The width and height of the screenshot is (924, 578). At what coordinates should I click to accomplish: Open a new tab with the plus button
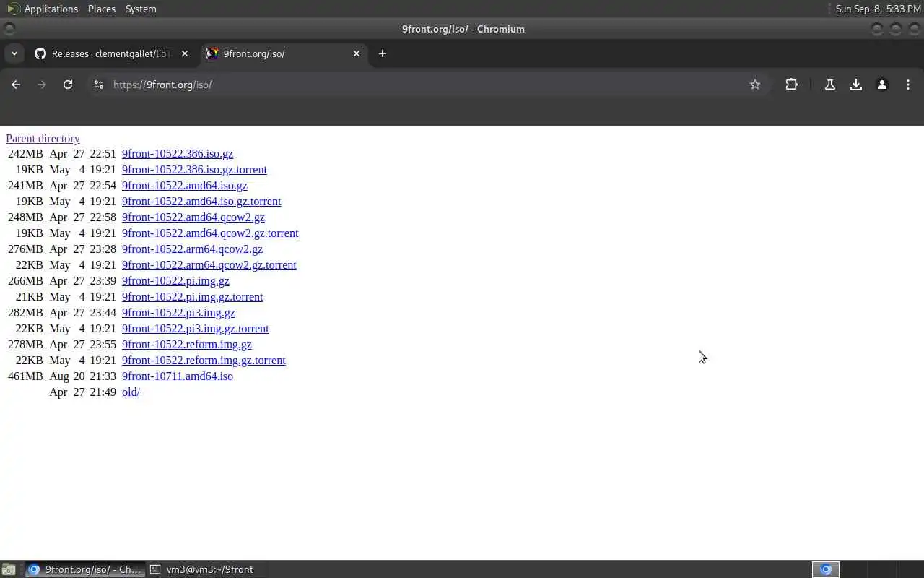[383, 53]
